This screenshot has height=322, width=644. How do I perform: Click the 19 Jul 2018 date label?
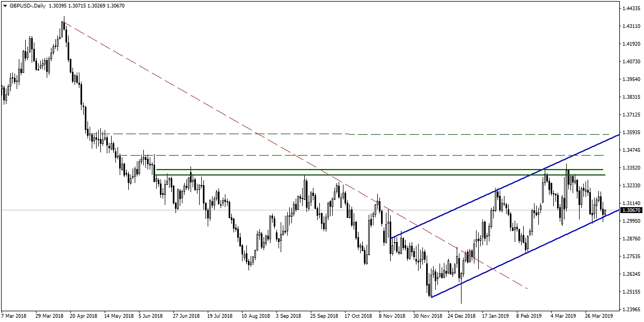(221, 317)
